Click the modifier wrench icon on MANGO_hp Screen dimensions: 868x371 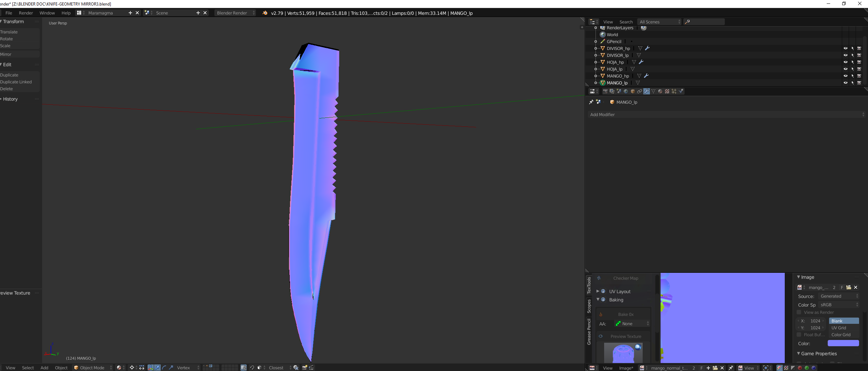click(x=646, y=76)
